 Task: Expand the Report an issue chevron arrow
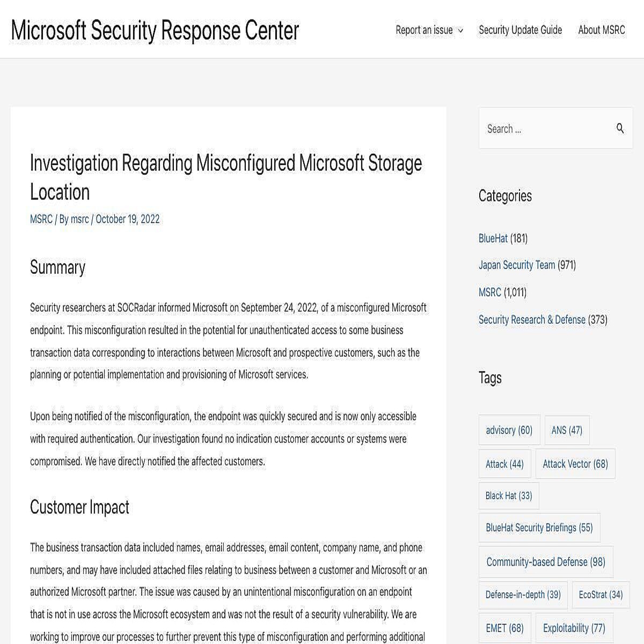tap(460, 31)
